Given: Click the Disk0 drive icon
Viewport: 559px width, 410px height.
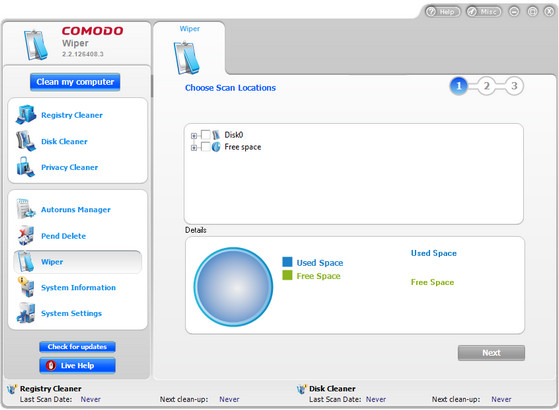Looking at the screenshot, I should 216,135.
